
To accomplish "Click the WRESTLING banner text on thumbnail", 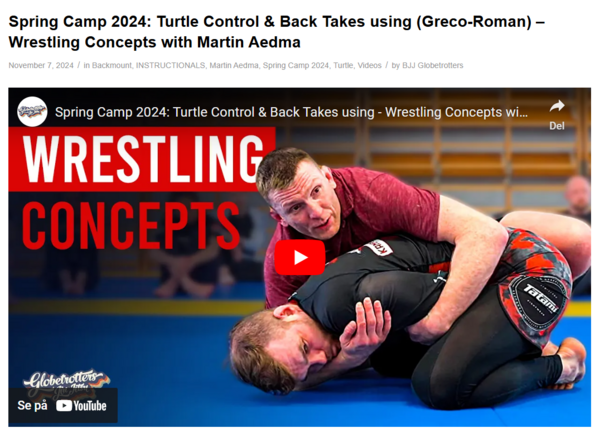I will [x=143, y=159].
